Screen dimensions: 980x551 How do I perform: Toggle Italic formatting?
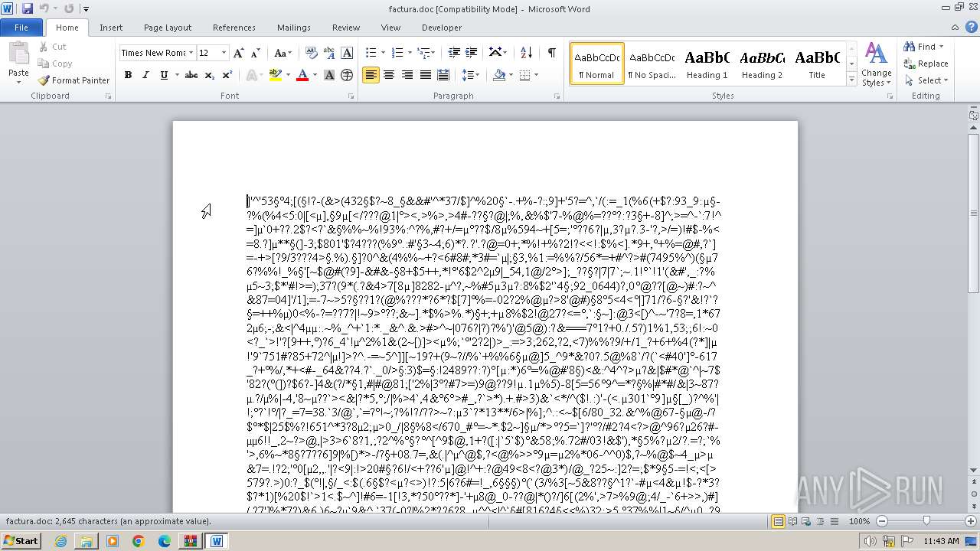[x=145, y=75]
